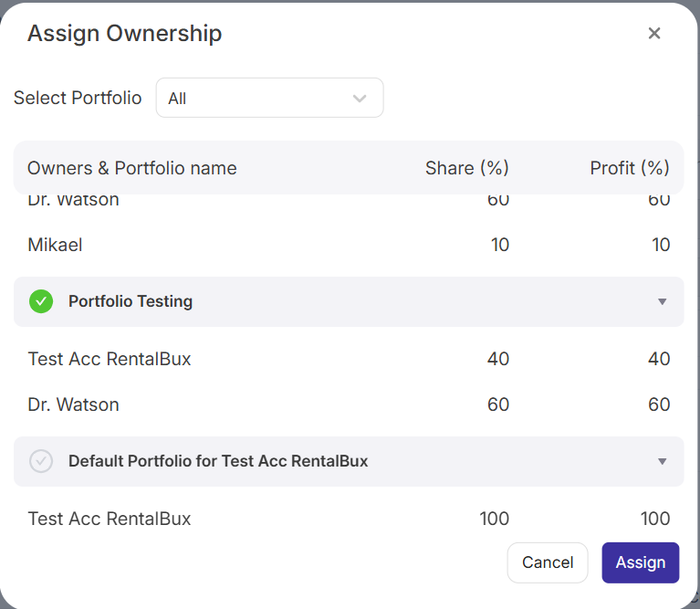
Task: Collapse Portfolio Testing using its arrow
Action: pyautogui.click(x=662, y=302)
